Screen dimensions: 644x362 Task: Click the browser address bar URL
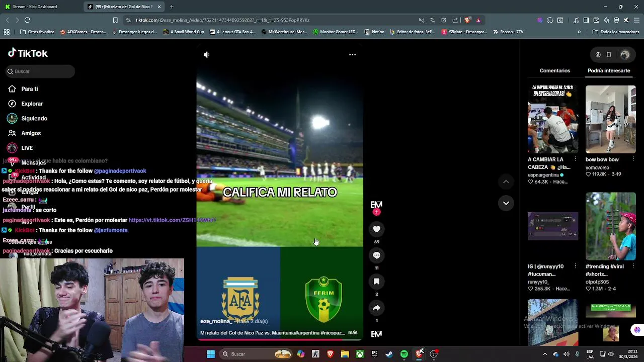click(222, 20)
